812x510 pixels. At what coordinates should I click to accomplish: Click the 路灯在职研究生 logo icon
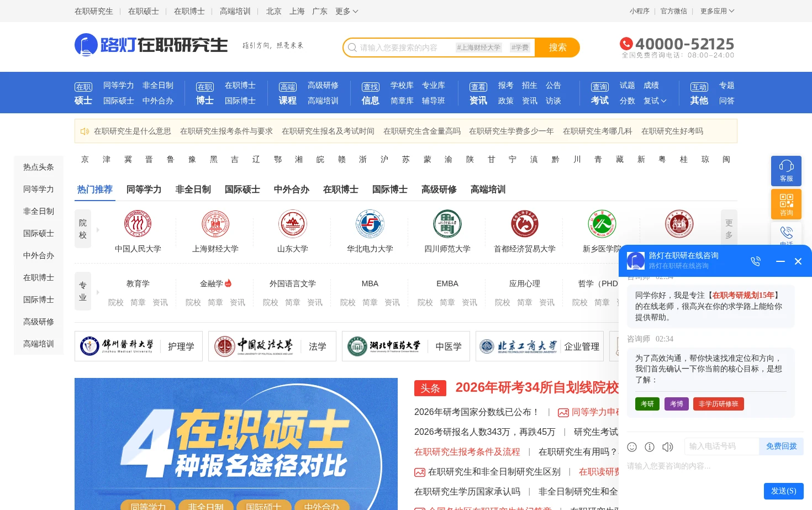[86, 45]
